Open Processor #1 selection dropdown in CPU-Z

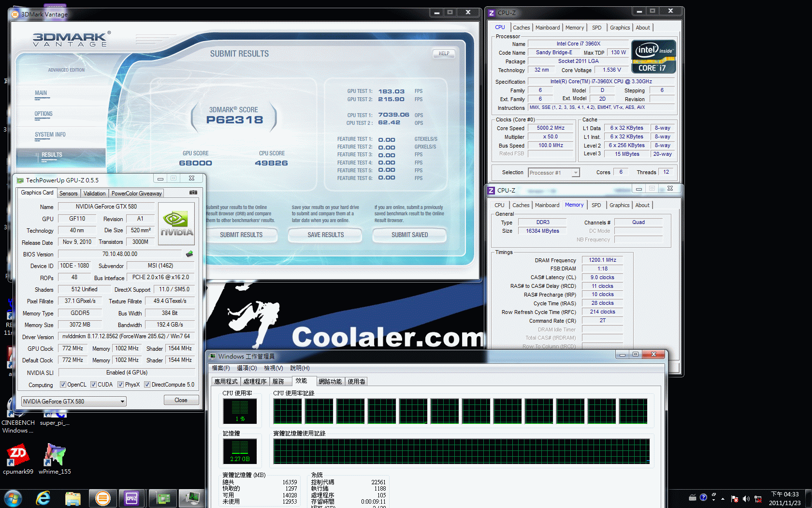553,173
